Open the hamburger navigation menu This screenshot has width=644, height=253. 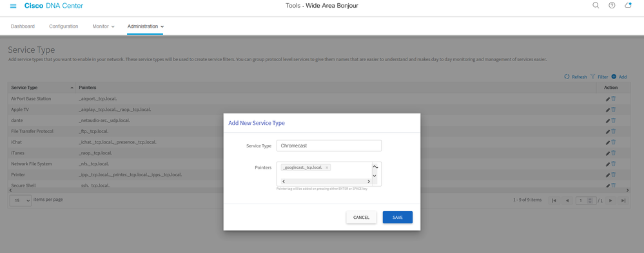13,6
